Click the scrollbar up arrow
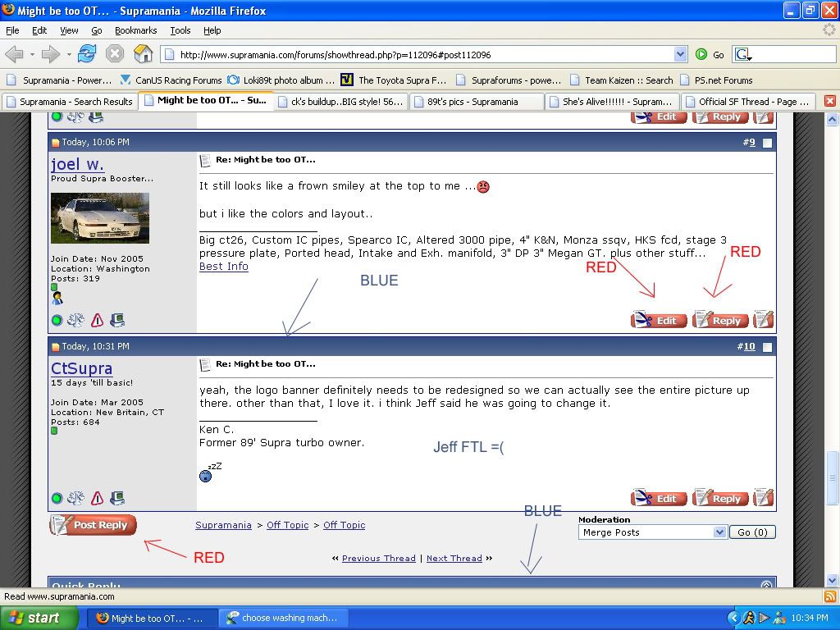This screenshot has width=840, height=630. 832,119
